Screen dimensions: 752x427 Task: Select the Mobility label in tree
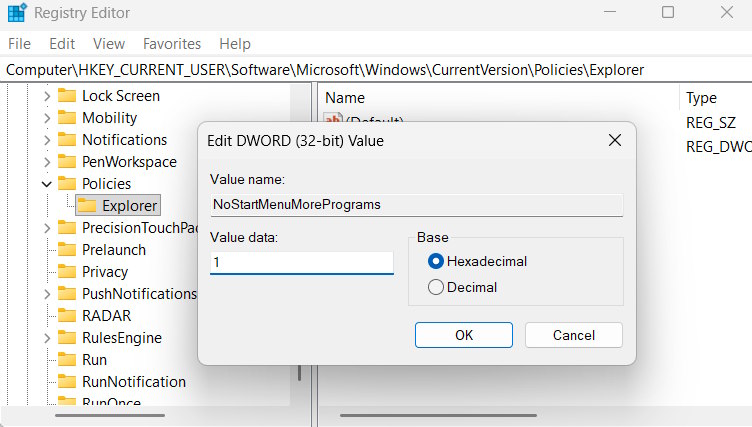point(109,118)
